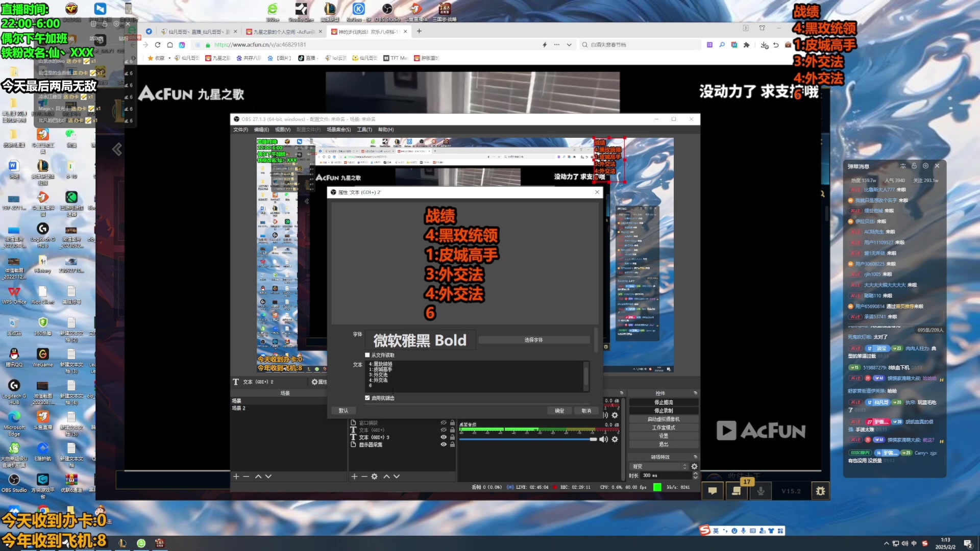Viewport: 980px width, 551px height.
Task: Open 工具(T) menu in OBS
Action: pyautogui.click(x=364, y=130)
